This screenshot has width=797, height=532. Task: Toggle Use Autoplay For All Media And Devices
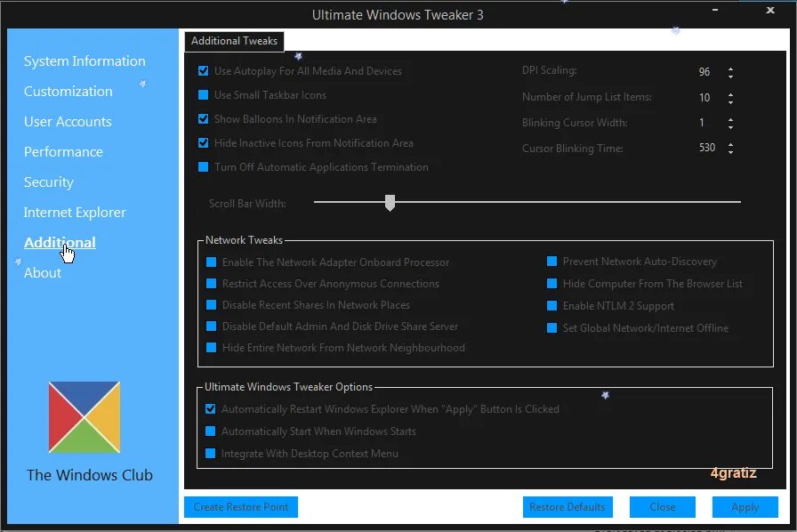coord(204,70)
